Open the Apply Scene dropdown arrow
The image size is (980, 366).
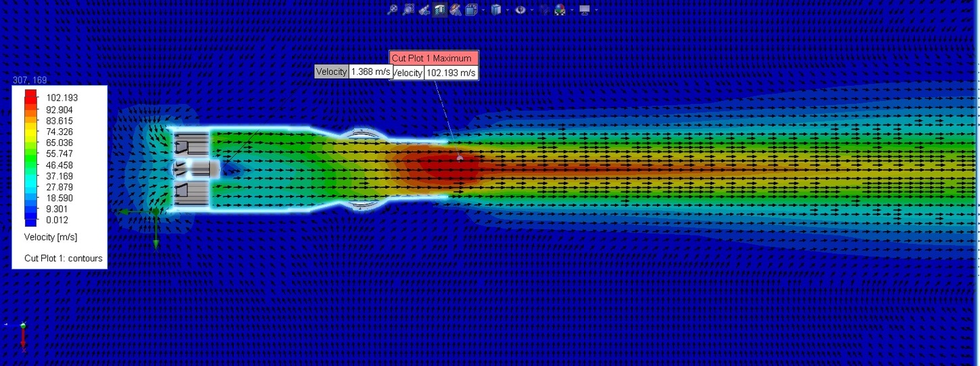coord(572,10)
